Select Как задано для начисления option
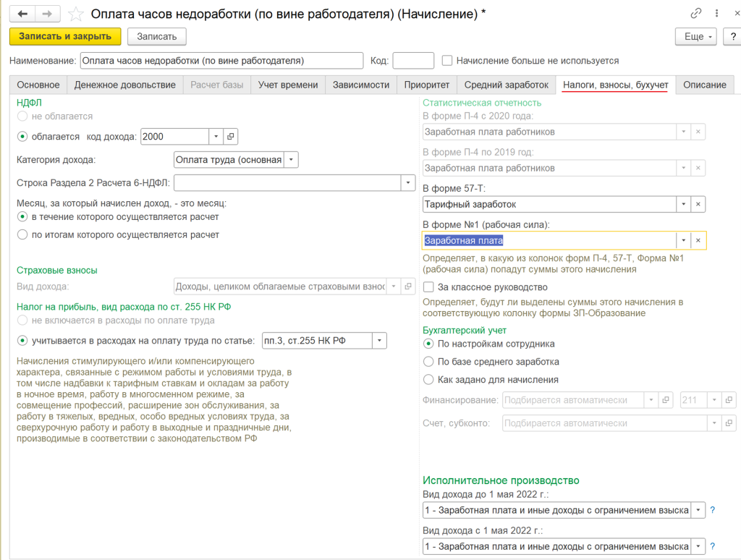This screenshot has width=741, height=560. click(x=428, y=380)
